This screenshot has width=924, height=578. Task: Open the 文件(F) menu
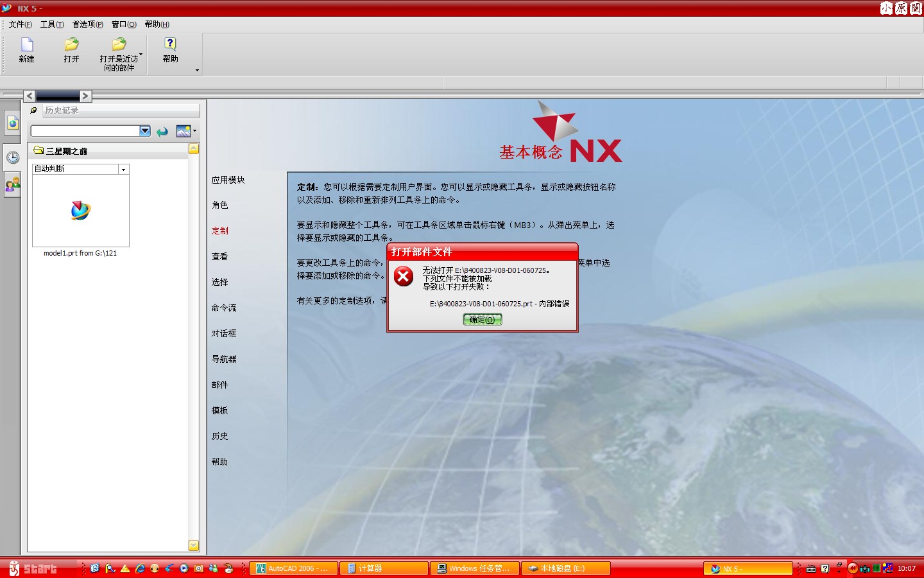tap(20, 24)
